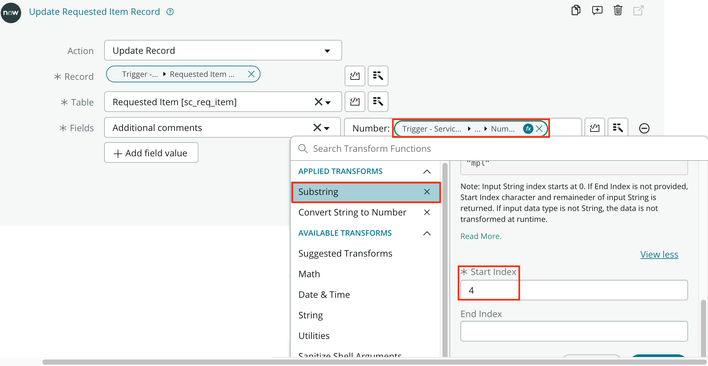This screenshot has height=366, width=708.
Task: Collapse the Available Transforms section
Action: 426,233
